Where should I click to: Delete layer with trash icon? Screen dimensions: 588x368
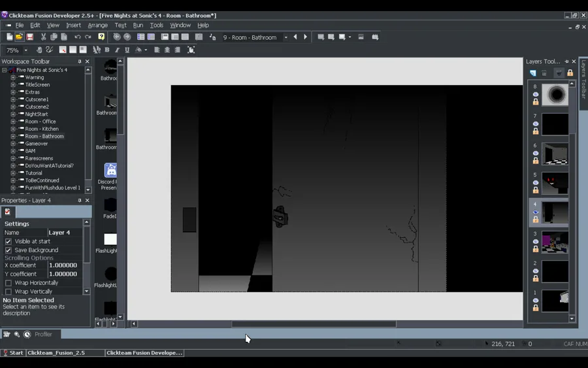pyautogui.click(x=544, y=73)
